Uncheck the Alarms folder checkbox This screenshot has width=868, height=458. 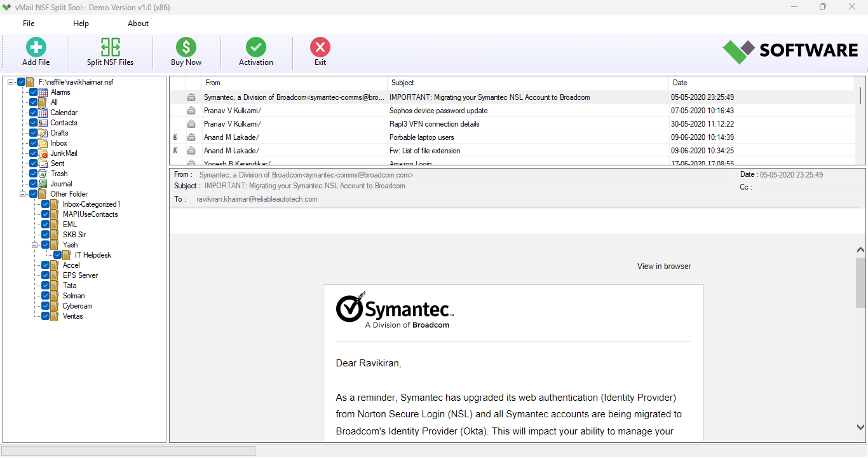34,92
